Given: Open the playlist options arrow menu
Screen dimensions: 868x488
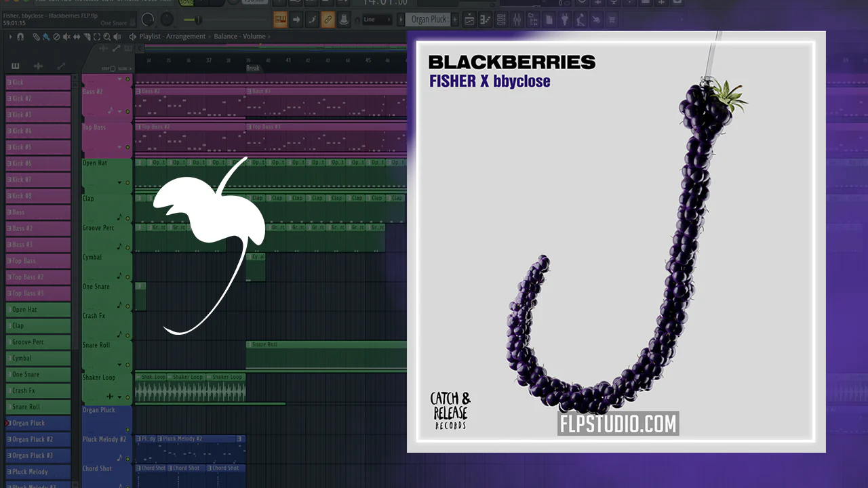Looking at the screenshot, I should coord(11,37).
